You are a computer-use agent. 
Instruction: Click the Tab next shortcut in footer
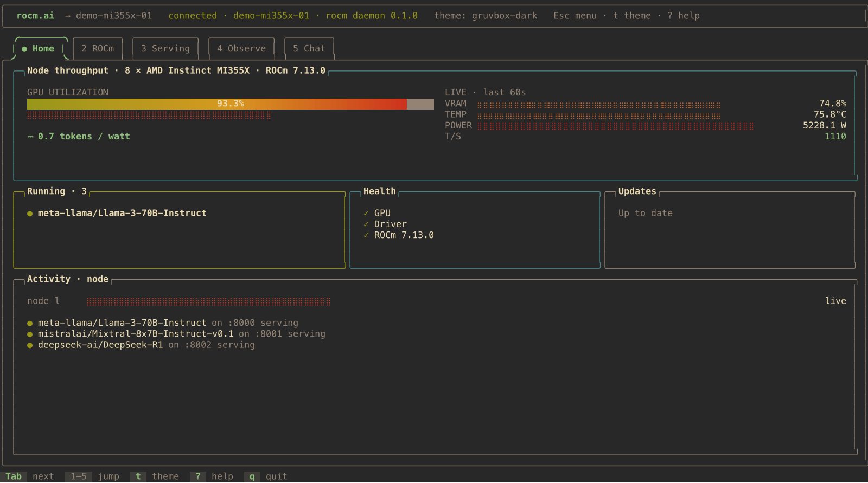28,476
